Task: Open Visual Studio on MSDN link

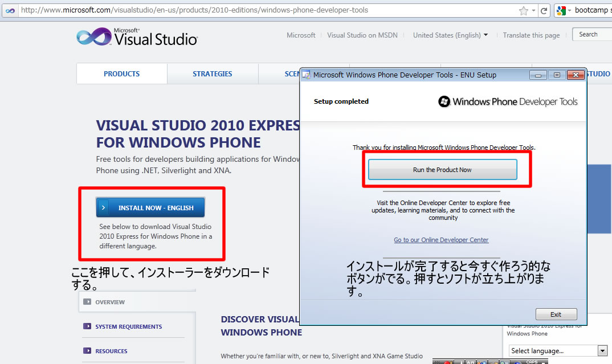Action: (x=362, y=35)
